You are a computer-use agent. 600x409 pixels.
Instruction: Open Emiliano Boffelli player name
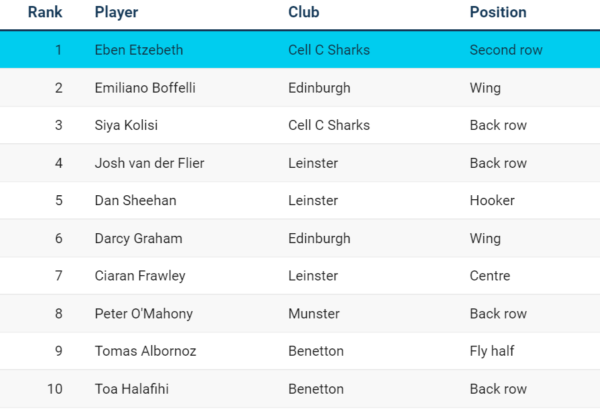click(x=145, y=88)
